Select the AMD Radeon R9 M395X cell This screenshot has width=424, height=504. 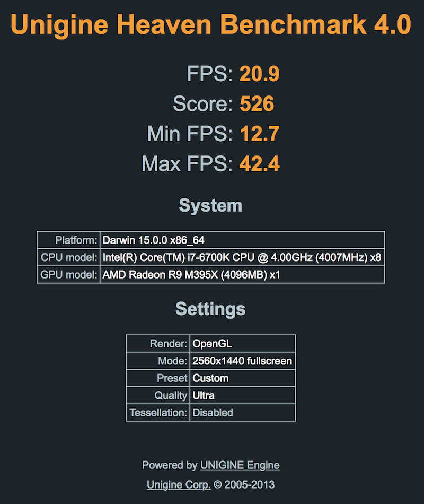click(x=243, y=274)
